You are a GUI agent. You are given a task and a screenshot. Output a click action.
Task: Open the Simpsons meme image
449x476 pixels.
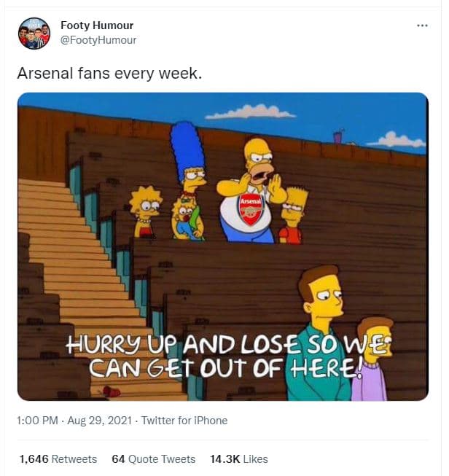223,246
